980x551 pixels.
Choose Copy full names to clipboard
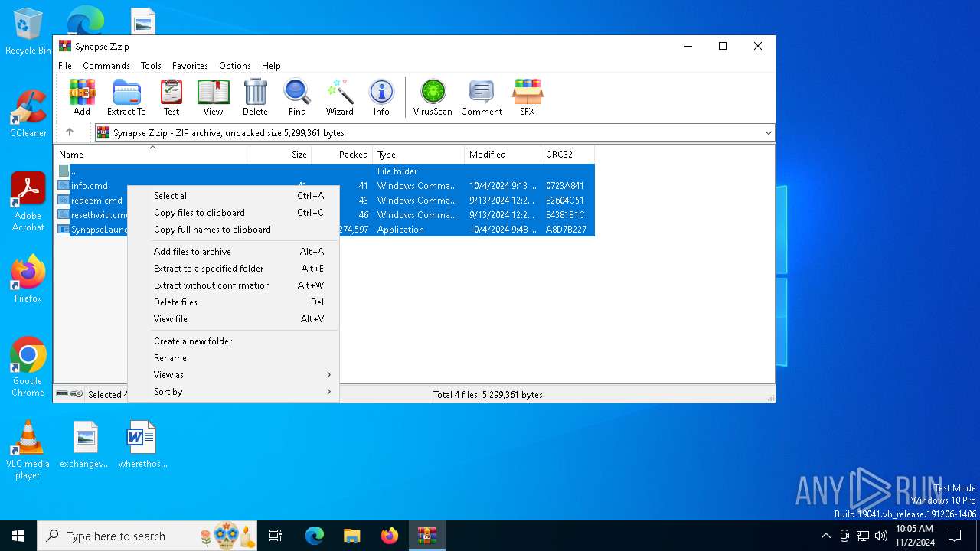coord(233,230)
